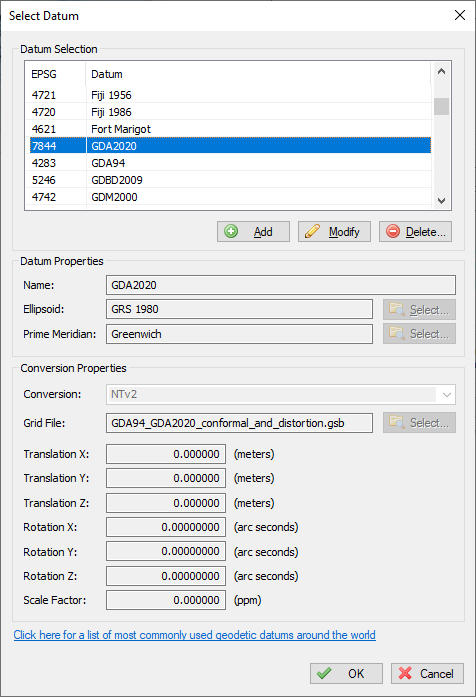This screenshot has height=697, width=476.
Task: Click the Translation Y value field
Action: coord(166,478)
